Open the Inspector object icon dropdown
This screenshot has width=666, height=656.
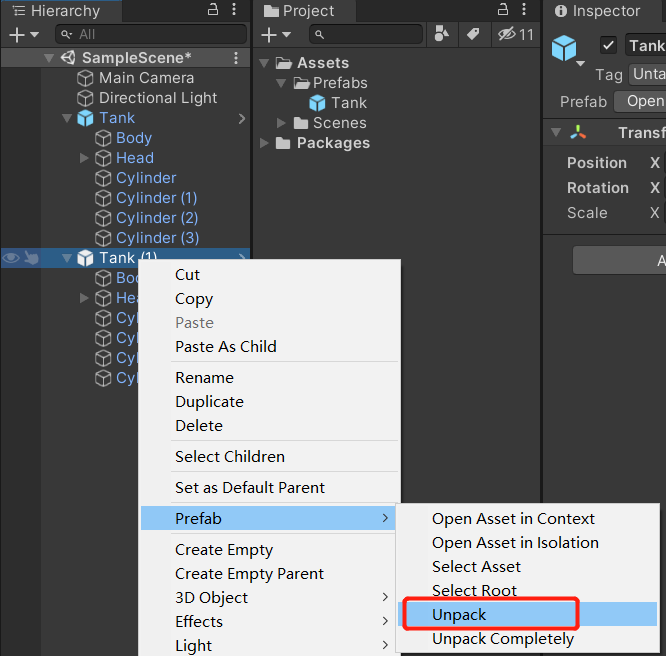[580, 64]
